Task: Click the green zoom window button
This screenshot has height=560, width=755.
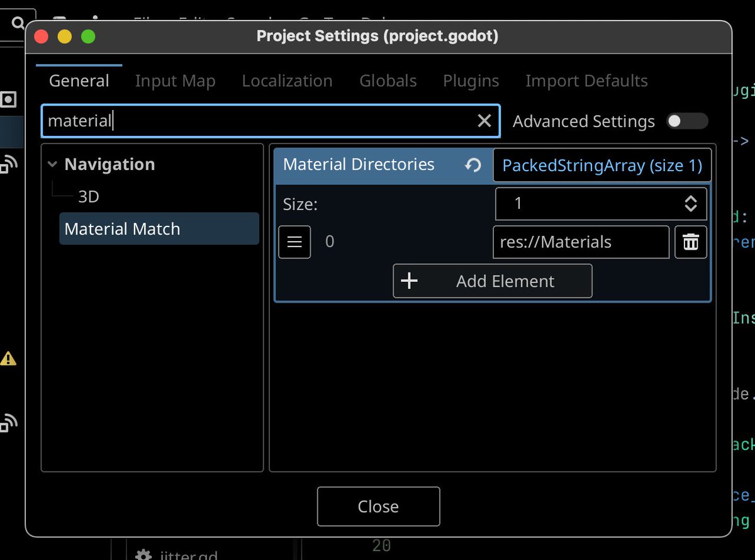Action: point(88,36)
